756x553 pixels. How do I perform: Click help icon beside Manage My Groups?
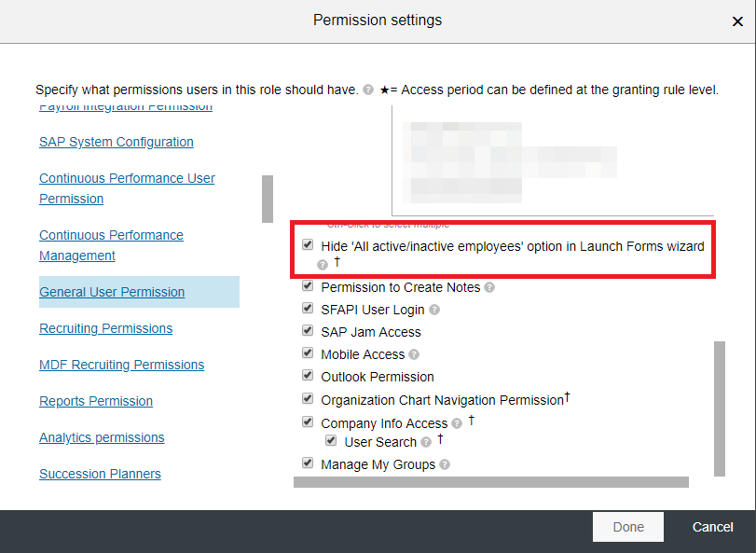(x=445, y=464)
